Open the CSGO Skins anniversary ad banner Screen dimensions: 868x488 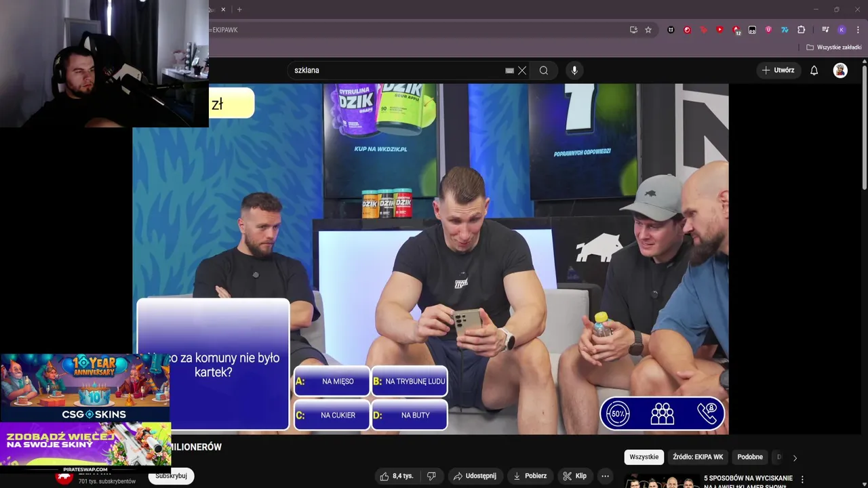click(85, 387)
